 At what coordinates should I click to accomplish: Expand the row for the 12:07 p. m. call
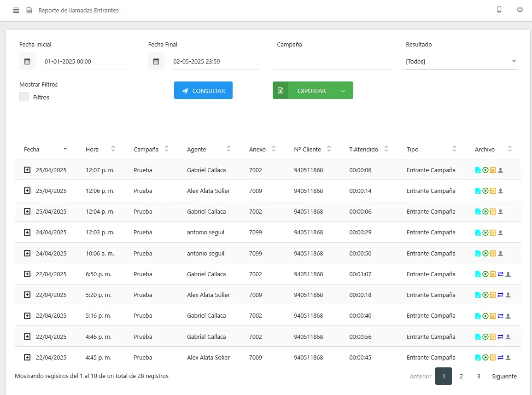27,170
